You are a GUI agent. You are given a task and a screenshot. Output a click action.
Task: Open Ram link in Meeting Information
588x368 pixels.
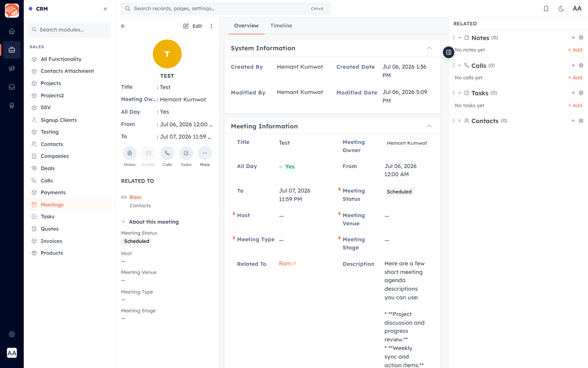coord(287,264)
